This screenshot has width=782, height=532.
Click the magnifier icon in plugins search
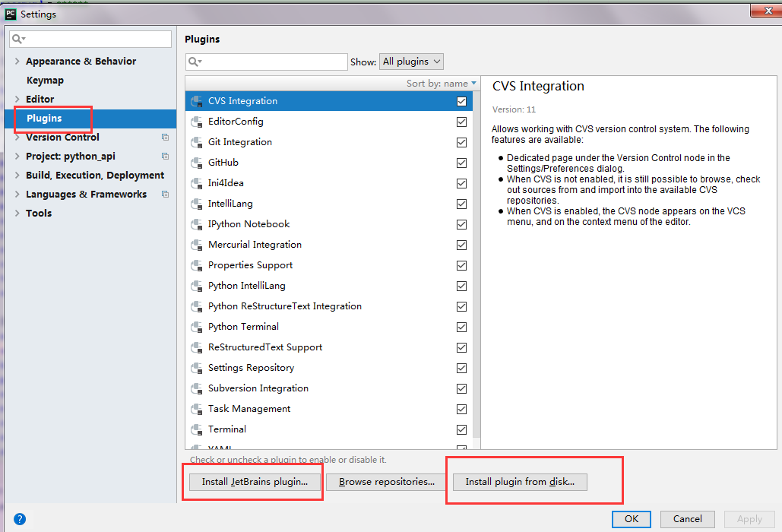pyautogui.click(x=195, y=62)
